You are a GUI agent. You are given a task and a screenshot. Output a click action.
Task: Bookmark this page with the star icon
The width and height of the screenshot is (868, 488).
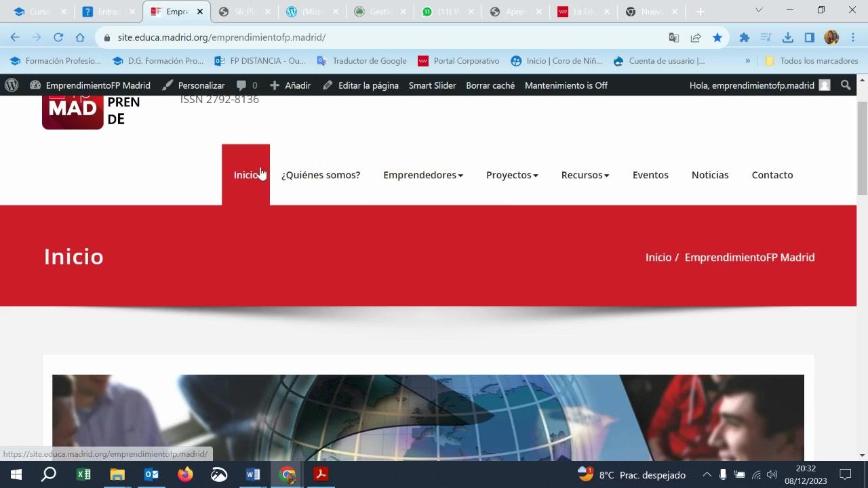click(x=717, y=37)
